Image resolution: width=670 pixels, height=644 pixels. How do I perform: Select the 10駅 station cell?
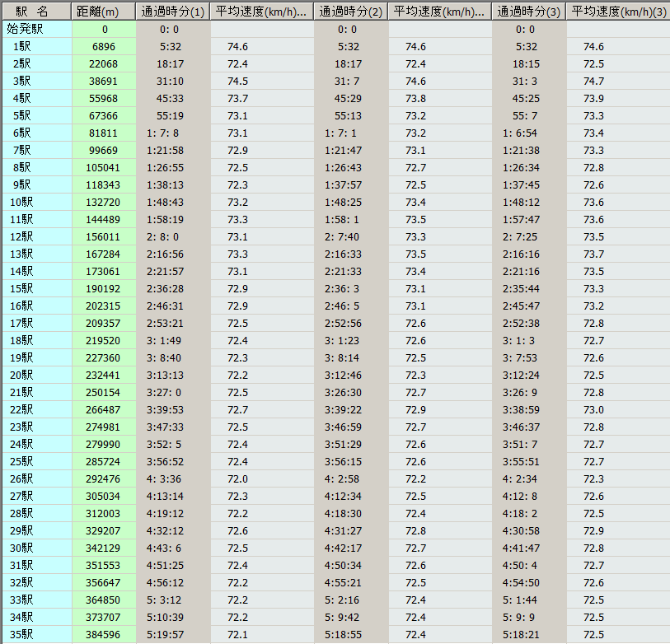click(x=37, y=202)
